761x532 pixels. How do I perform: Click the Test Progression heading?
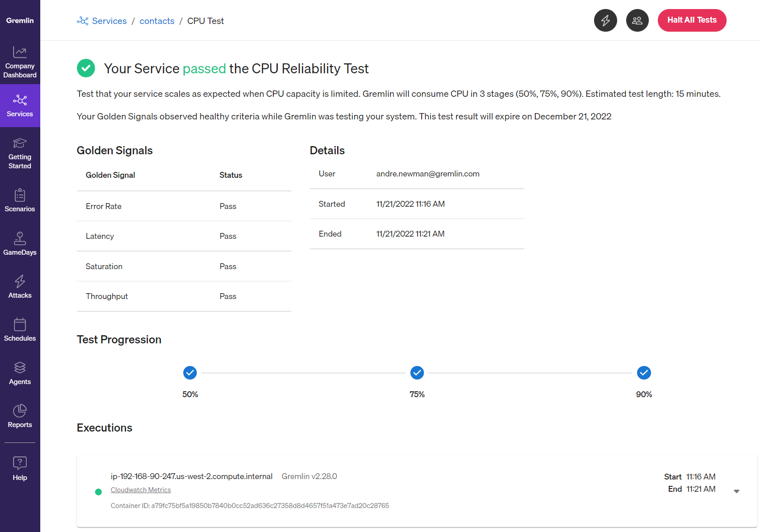pos(119,340)
